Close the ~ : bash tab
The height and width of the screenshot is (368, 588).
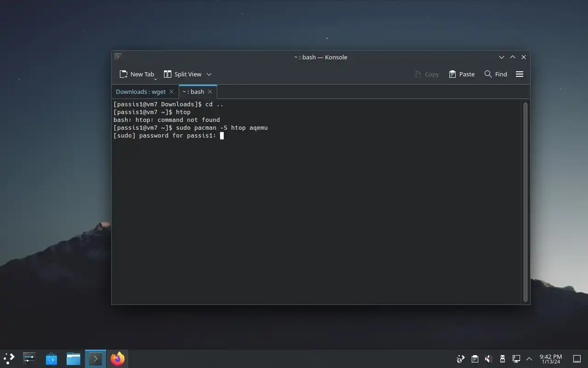pyautogui.click(x=210, y=92)
